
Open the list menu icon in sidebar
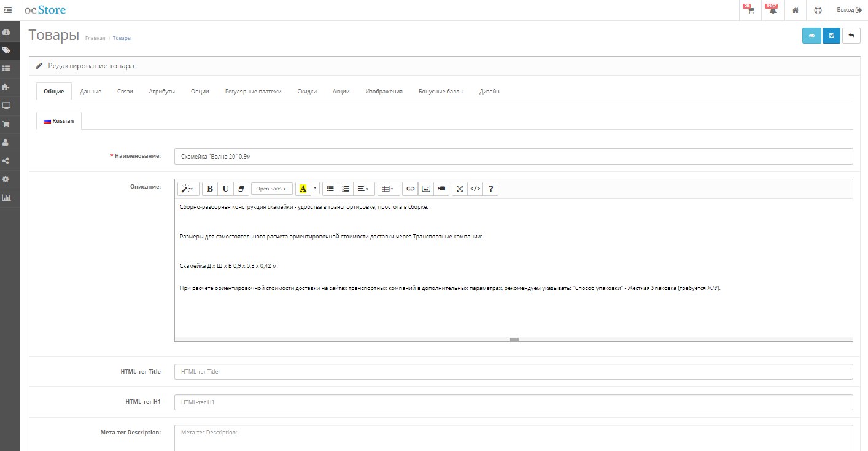(7, 69)
